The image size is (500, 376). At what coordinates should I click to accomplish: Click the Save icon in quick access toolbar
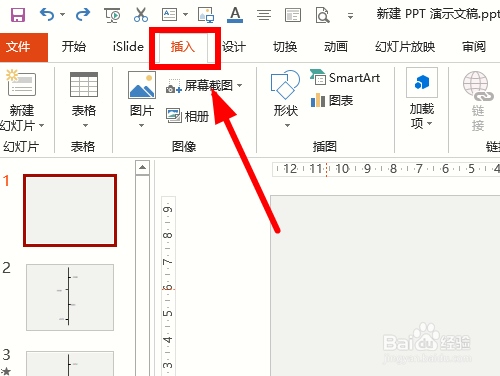(18, 15)
